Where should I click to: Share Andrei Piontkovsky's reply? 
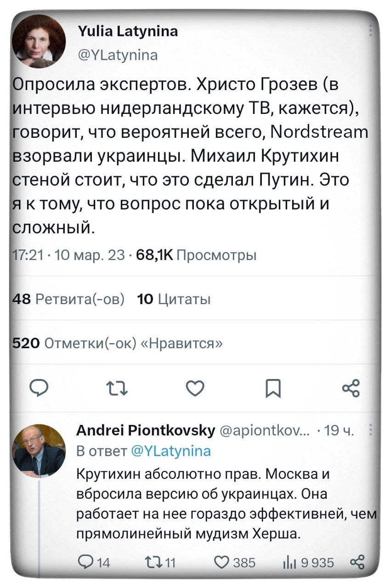(x=357, y=562)
